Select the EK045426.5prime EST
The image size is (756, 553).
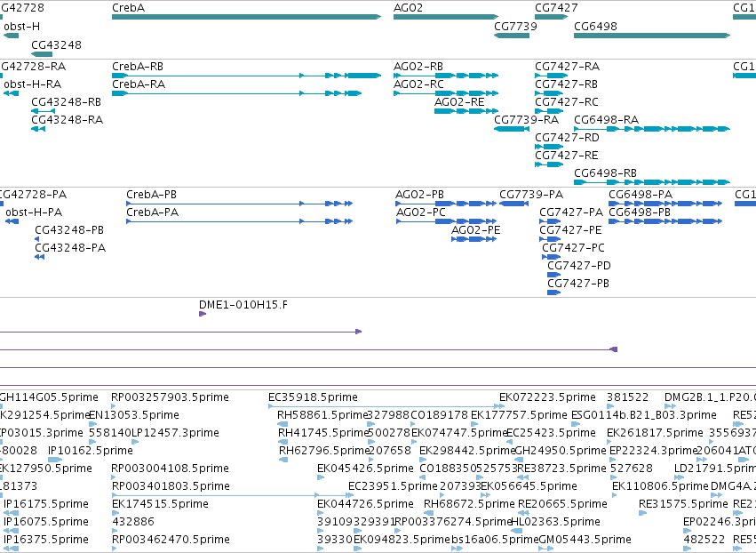tap(321, 477)
